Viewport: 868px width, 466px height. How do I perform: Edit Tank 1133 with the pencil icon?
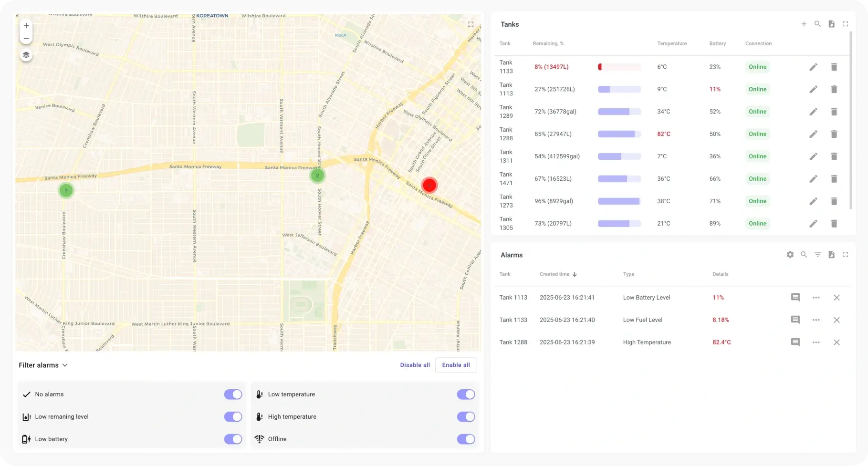814,67
